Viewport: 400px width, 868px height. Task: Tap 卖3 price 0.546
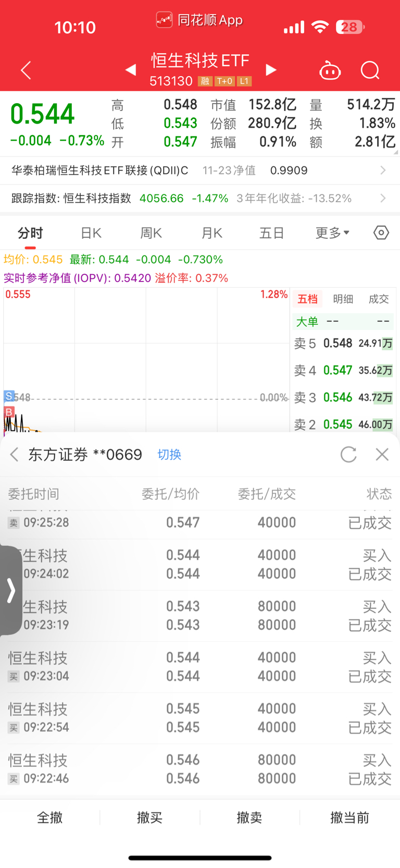[x=338, y=398]
